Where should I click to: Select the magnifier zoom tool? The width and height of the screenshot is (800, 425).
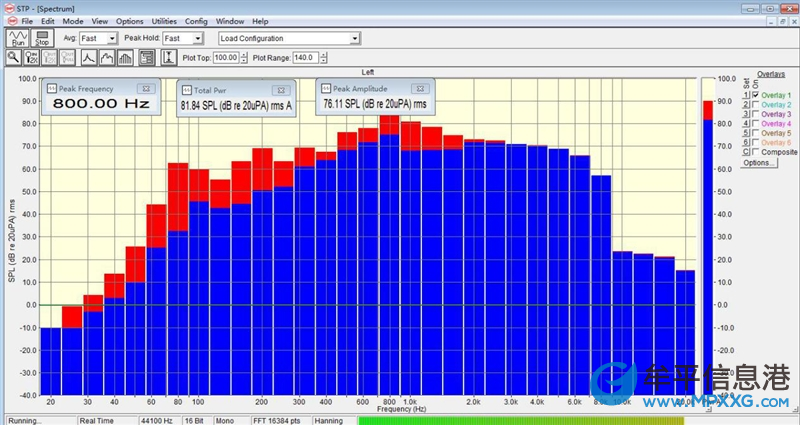click(x=15, y=58)
